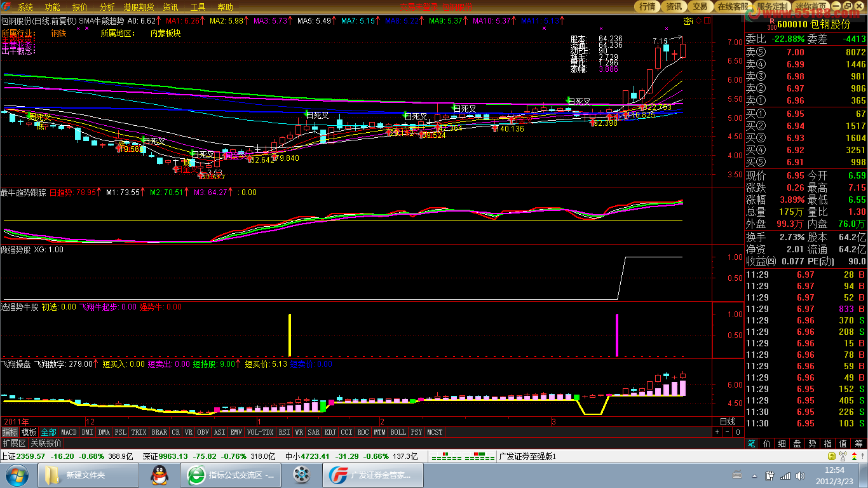This screenshot has height=488, width=868.
Task: Click the red split-panel icon above the chart
Action: [x=707, y=21]
